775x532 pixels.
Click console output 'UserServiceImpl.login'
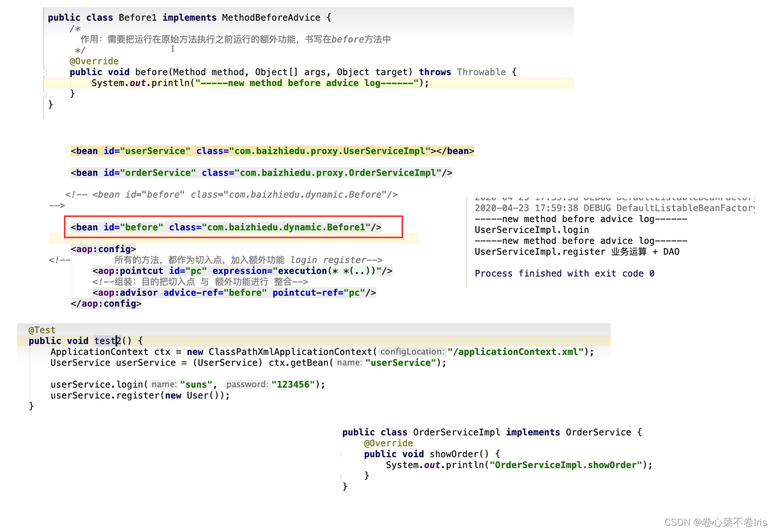coord(532,230)
